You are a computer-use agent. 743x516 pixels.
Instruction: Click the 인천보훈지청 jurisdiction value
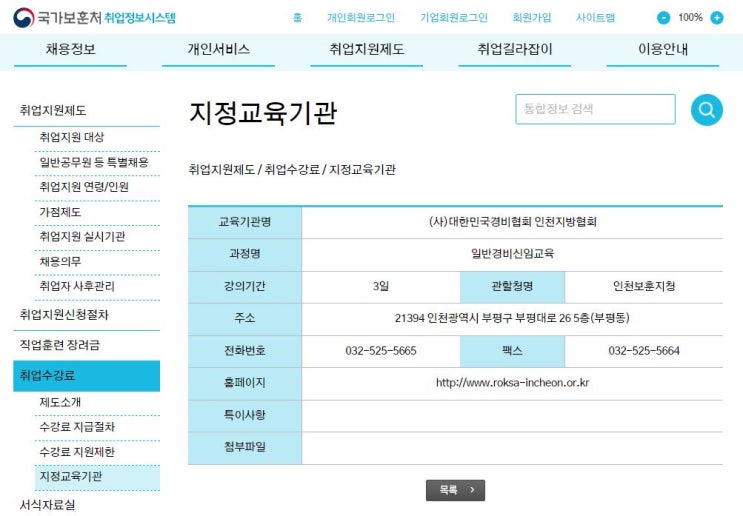click(643, 286)
